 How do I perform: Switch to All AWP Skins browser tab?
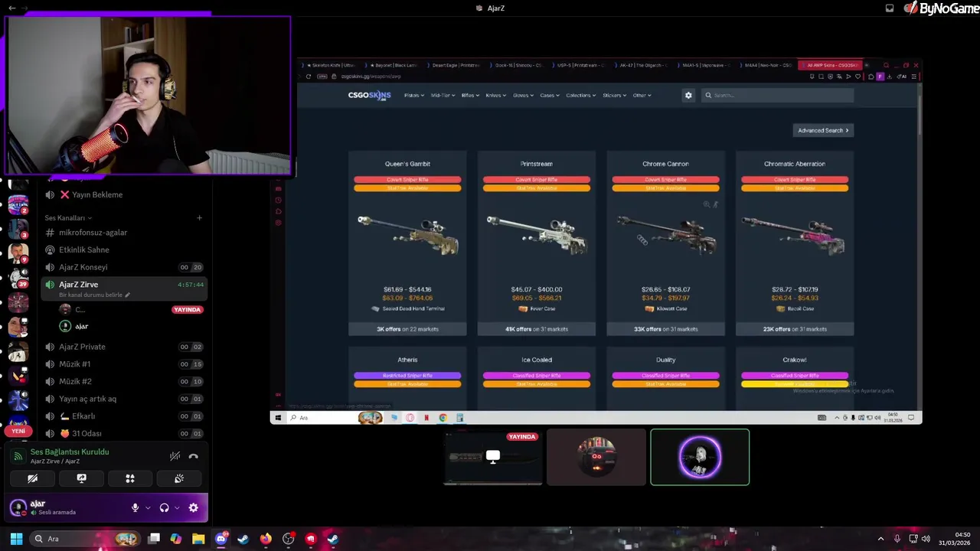pyautogui.click(x=831, y=66)
